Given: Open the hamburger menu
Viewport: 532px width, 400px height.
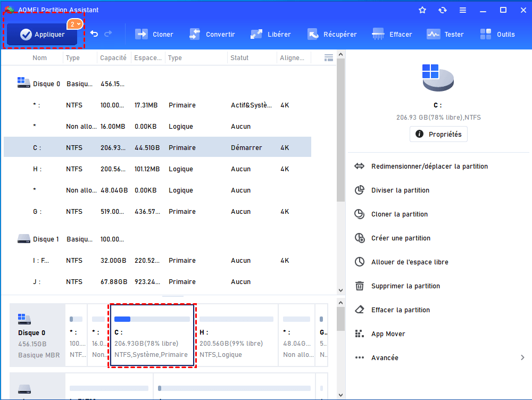Looking at the screenshot, I should [463, 10].
